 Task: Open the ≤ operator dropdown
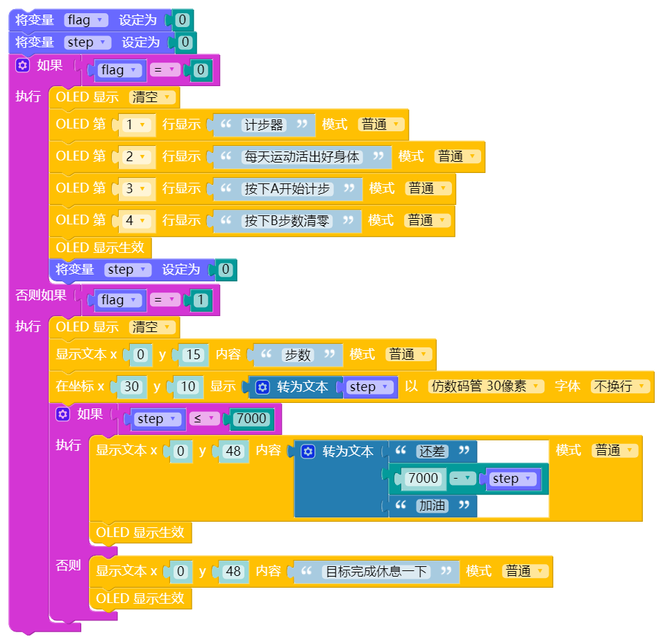click(x=204, y=419)
